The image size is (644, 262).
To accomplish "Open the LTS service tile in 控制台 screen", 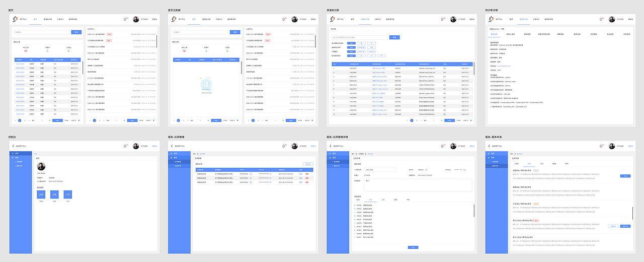I will (x=68, y=194).
